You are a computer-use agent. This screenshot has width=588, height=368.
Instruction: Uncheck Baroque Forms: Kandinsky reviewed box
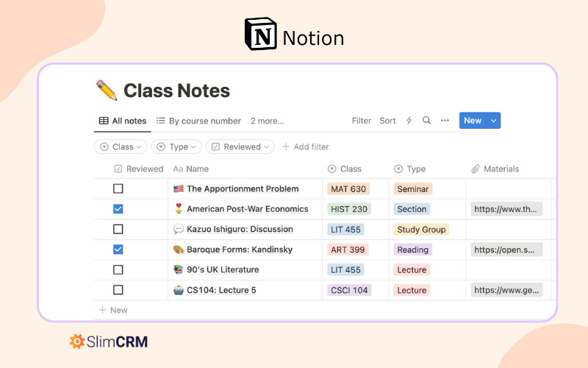coord(118,250)
